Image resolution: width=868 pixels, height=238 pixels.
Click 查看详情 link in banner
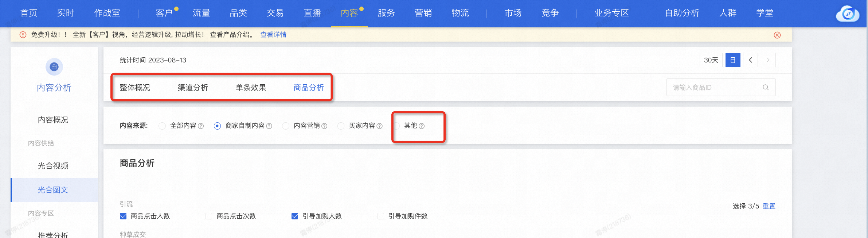click(x=273, y=35)
